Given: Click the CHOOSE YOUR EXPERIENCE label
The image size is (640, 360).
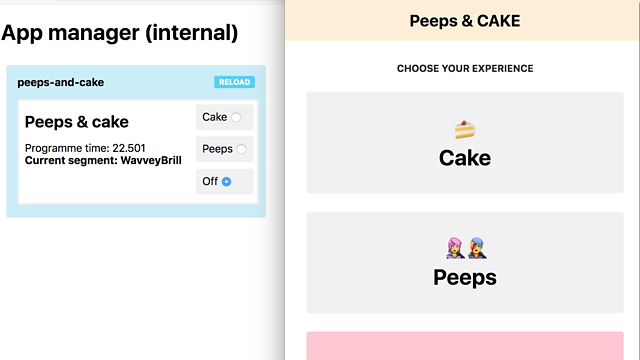Looking at the screenshot, I should [465, 69].
